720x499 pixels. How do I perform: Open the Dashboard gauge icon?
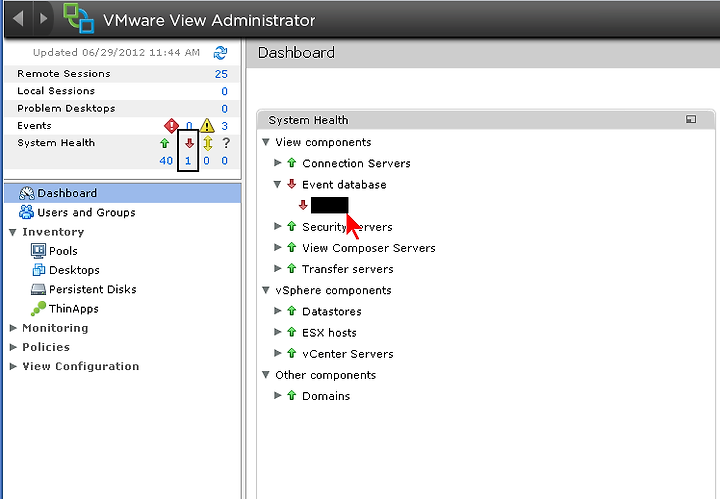pos(27,193)
